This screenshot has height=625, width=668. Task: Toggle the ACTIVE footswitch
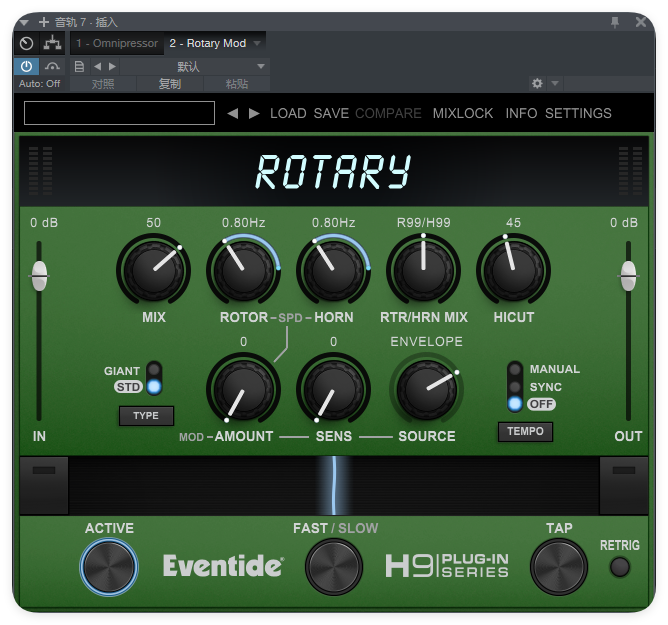pos(109,567)
